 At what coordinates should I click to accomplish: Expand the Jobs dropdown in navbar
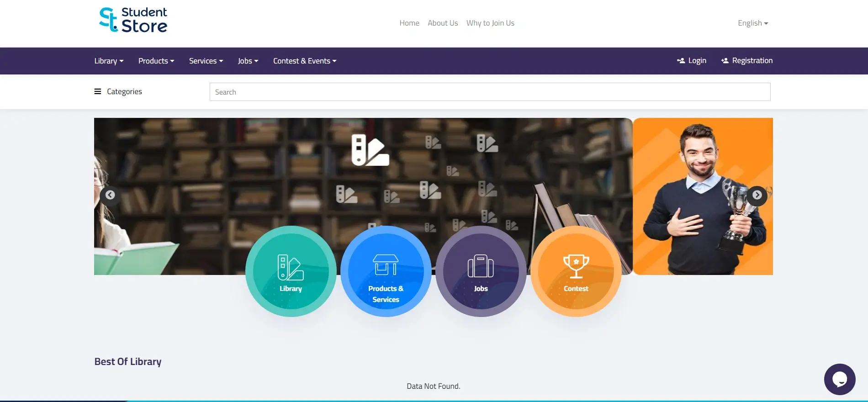248,61
